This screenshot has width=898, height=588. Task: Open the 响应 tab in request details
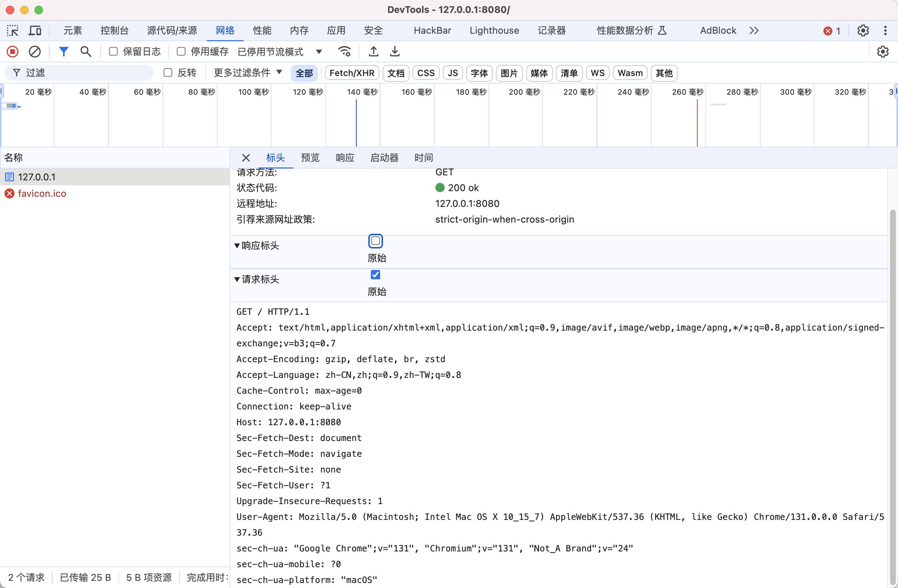(x=345, y=158)
